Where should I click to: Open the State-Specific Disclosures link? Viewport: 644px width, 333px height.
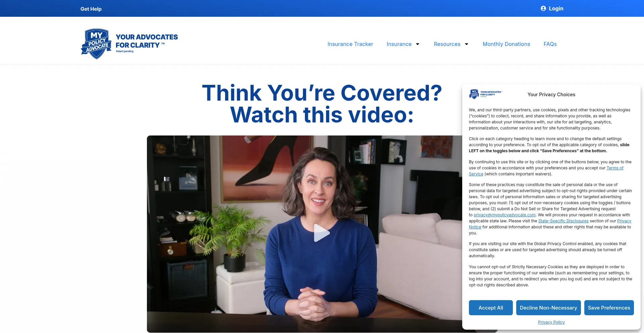tap(563, 221)
